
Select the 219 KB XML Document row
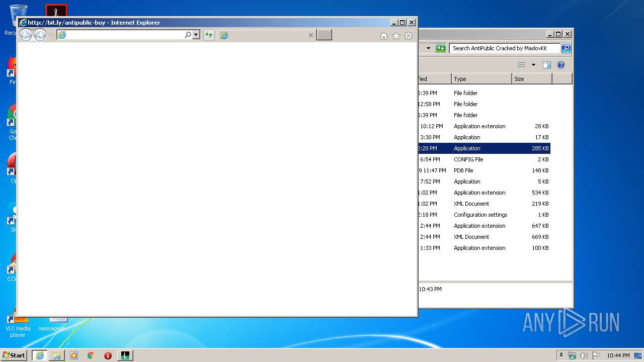tap(484, 204)
